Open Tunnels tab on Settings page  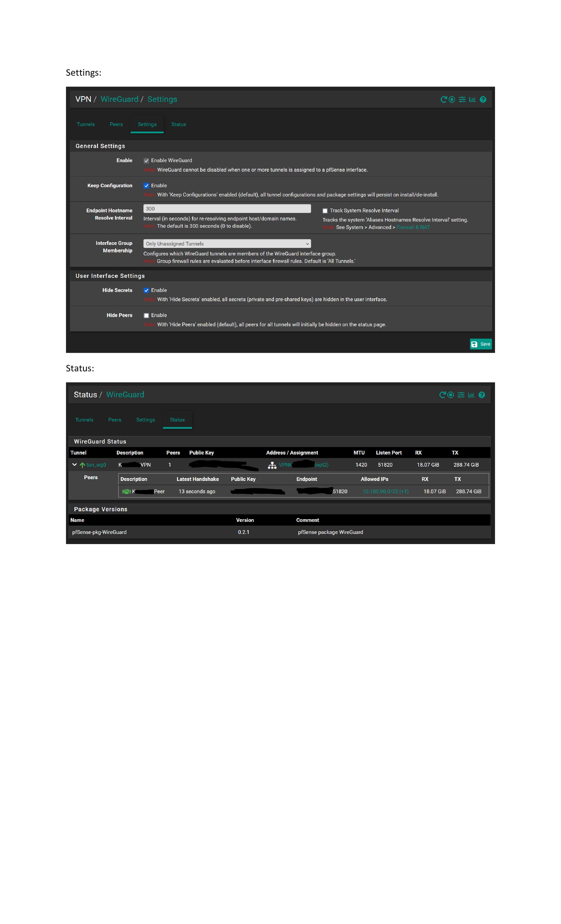pyautogui.click(x=86, y=124)
